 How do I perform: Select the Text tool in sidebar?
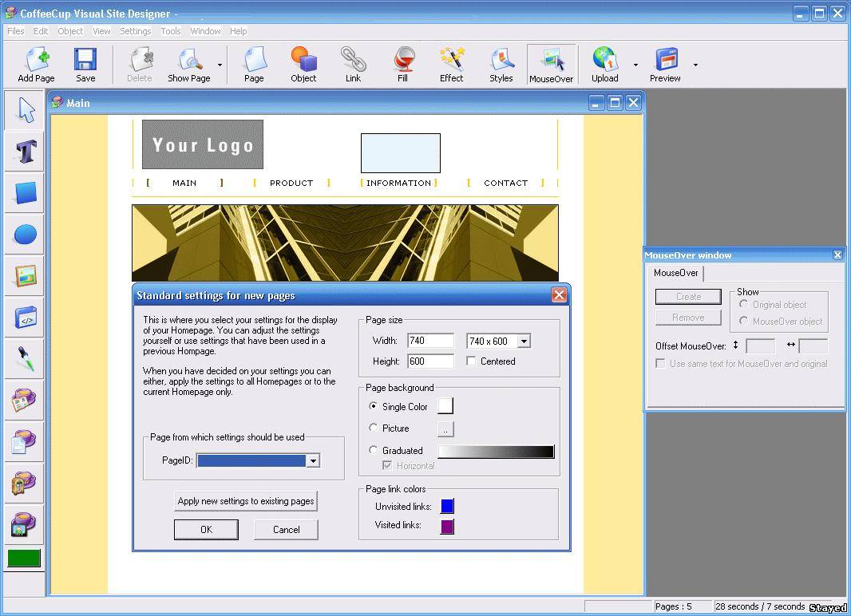[x=25, y=152]
